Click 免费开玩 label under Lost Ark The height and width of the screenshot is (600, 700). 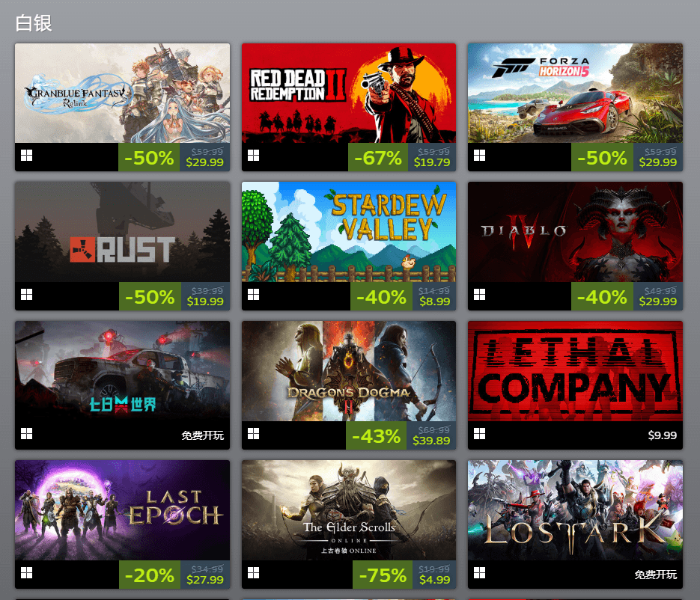point(656,575)
